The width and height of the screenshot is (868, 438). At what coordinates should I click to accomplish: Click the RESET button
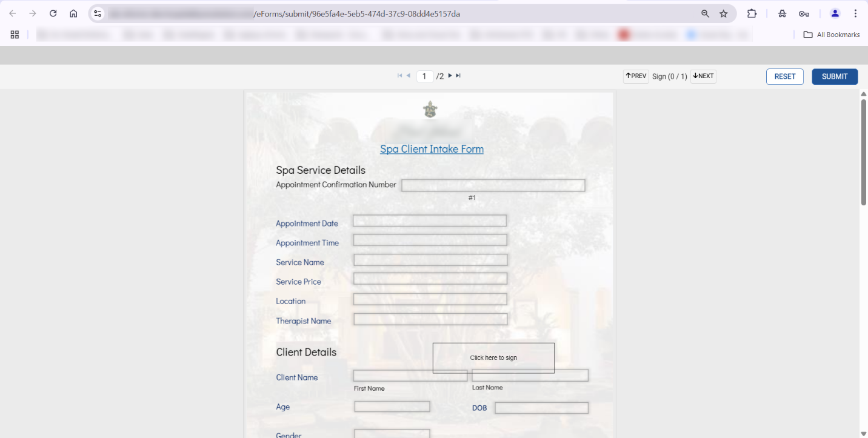[785, 76]
